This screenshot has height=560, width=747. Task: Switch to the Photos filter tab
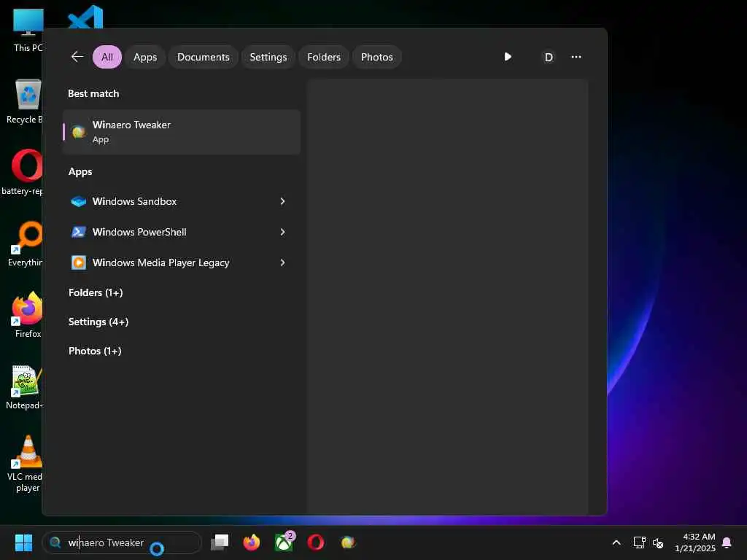377,57
